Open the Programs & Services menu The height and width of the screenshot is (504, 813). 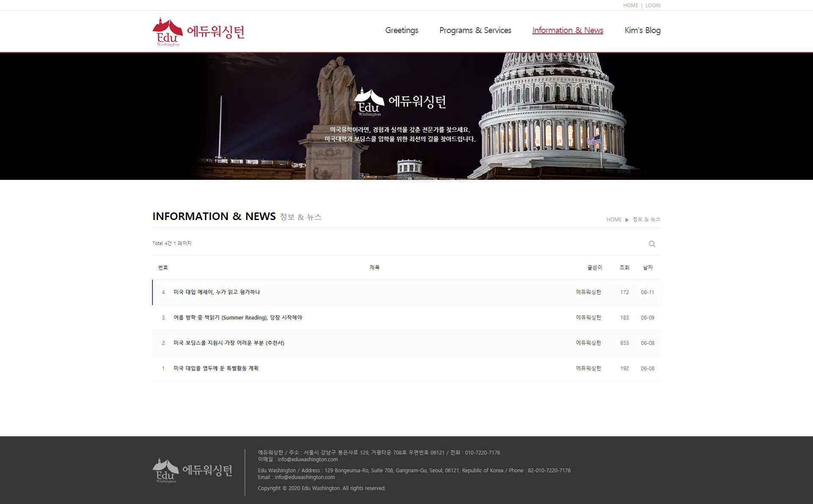click(x=475, y=30)
